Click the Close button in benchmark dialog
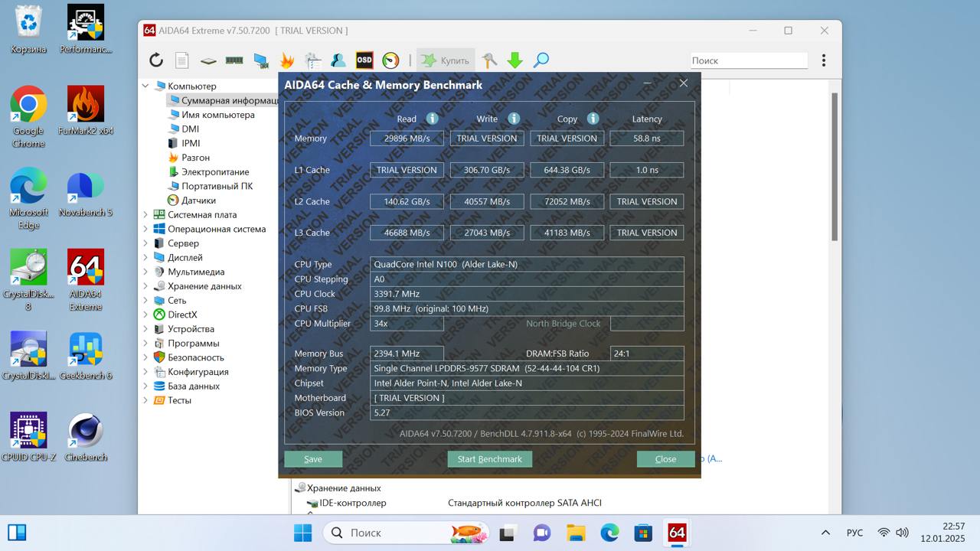The width and height of the screenshot is (980, 551). pyautogui.click(x=666, y=459)
